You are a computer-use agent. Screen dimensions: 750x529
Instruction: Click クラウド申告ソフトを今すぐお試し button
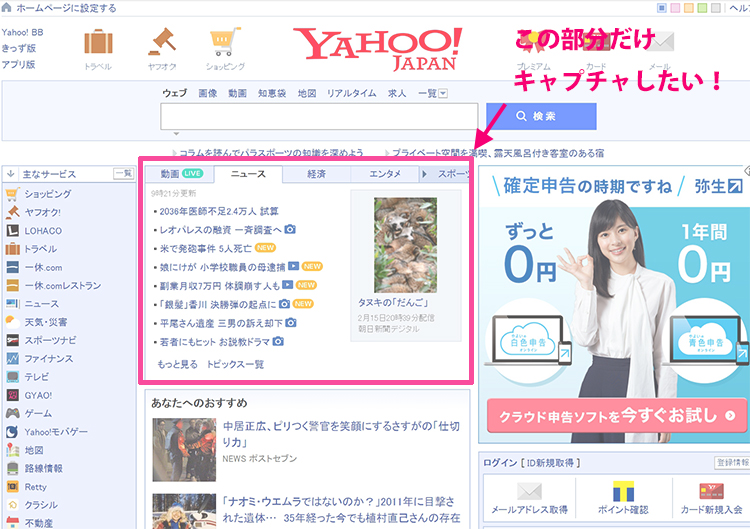[x=617, y=416]
